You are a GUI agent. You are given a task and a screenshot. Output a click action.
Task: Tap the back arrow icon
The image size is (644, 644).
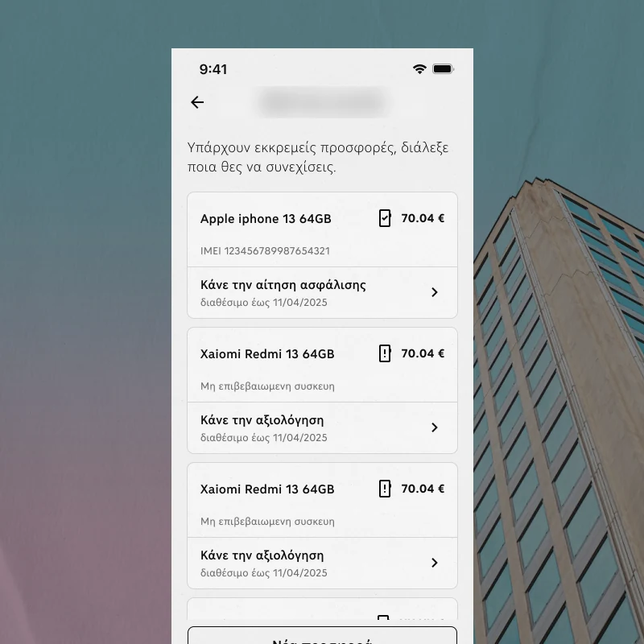[x=197, y=102]
